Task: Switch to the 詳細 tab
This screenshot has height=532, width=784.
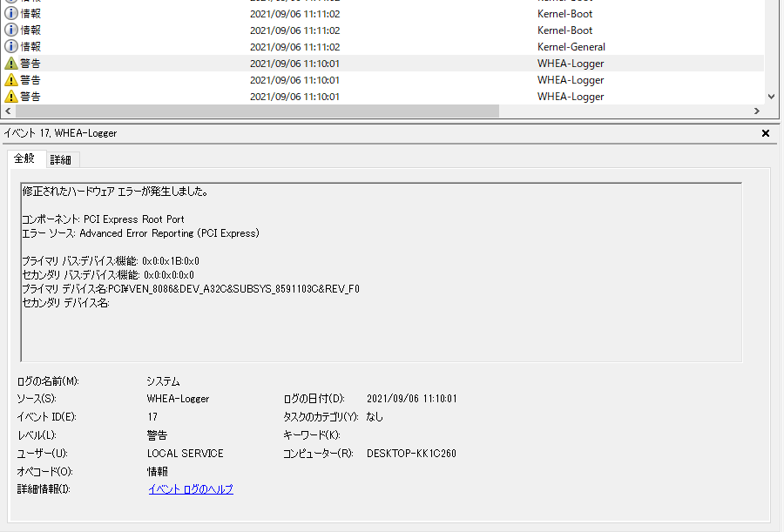Action: click(x=61, y=159)
